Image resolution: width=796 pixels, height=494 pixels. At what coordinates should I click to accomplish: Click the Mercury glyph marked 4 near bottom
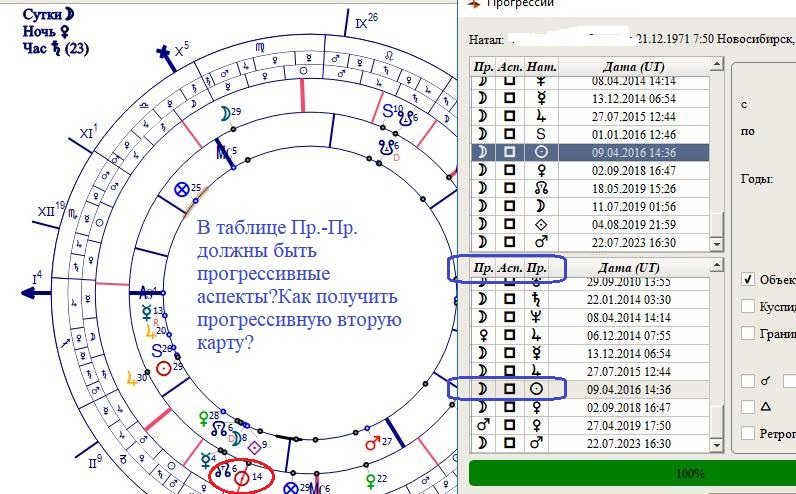point(205,461)
